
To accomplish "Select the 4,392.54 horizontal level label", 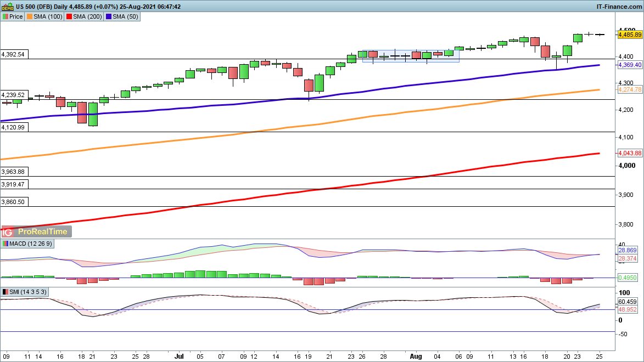I will pyautogui.click(x=15, y=54).
